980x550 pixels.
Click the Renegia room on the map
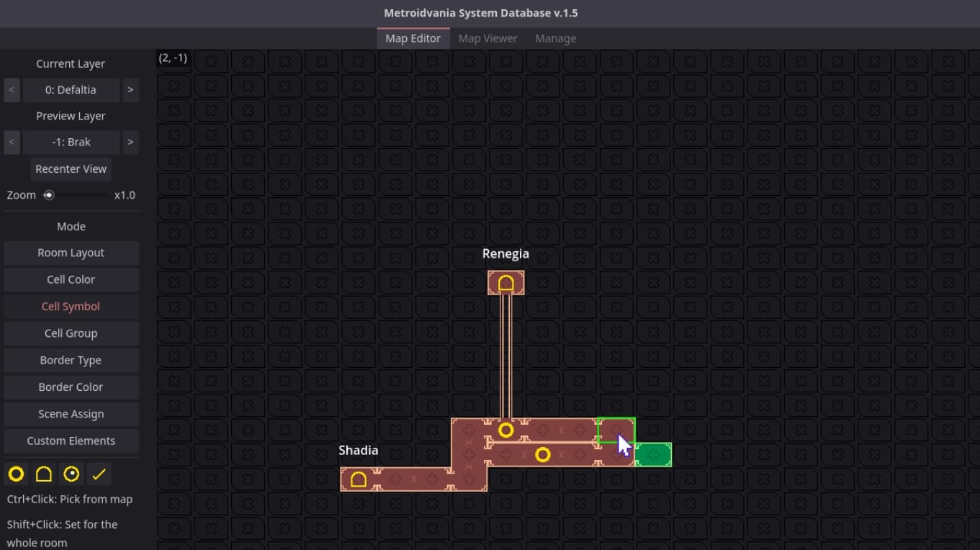pos(505,282)
